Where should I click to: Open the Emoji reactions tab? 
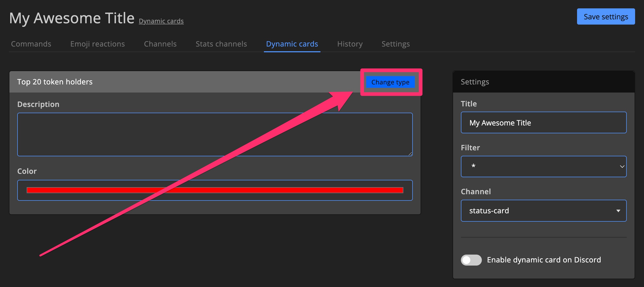click(98, 44)
